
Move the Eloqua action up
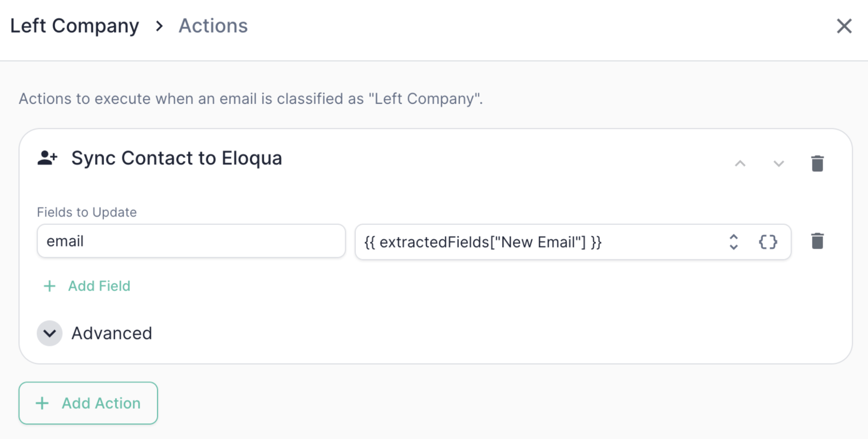point(740,164)
